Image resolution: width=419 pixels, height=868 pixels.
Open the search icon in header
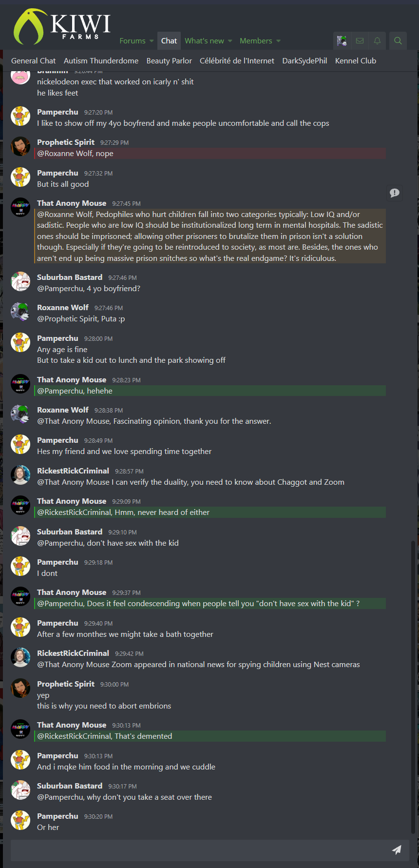pos(398,41)
